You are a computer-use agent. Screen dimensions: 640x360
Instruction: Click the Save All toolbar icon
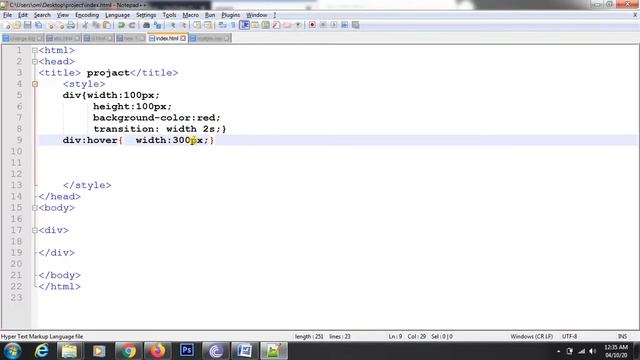coord(38,25)
